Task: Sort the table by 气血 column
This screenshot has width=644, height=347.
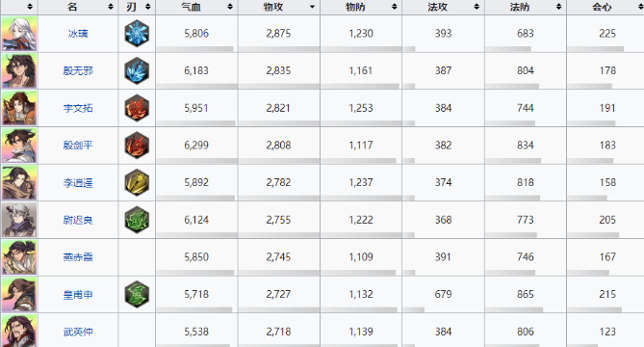Action: (x=196, y=7)
